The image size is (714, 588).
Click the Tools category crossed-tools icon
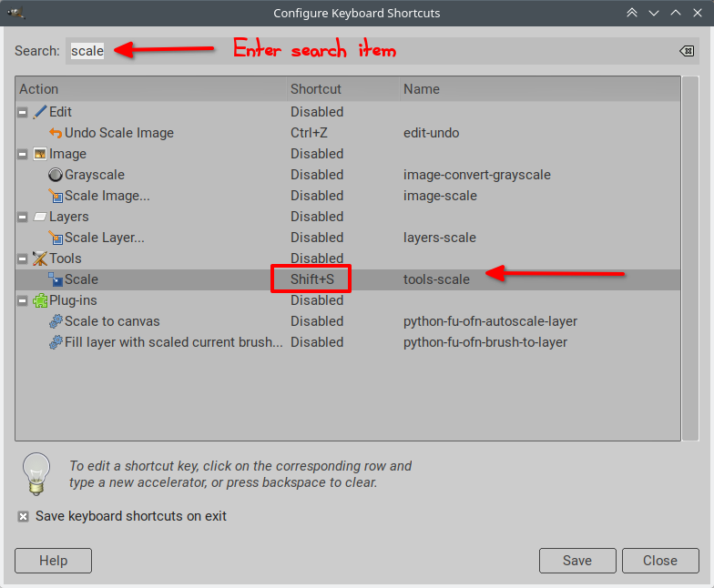[x=40, y=259]
